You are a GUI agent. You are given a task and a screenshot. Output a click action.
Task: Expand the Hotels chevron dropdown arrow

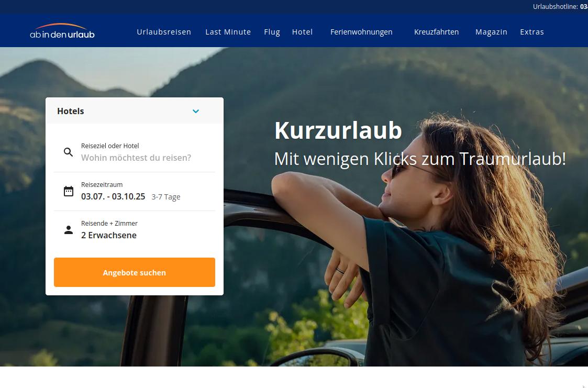pos(196,111)
